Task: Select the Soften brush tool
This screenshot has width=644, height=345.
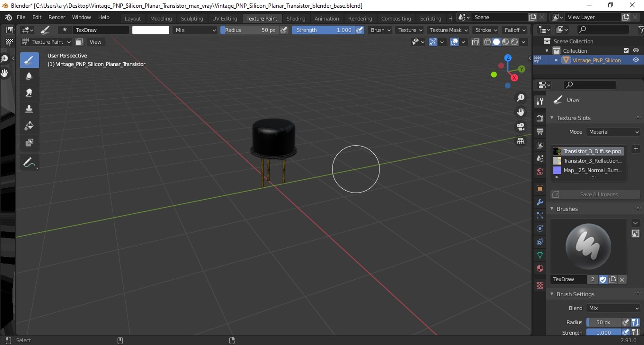Action: point(29,76)
